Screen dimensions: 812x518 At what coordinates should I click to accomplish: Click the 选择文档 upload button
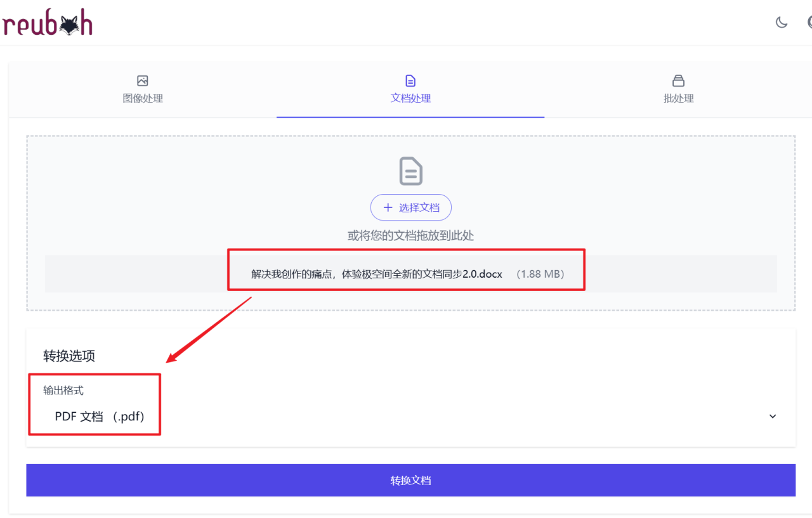point(410,207)
